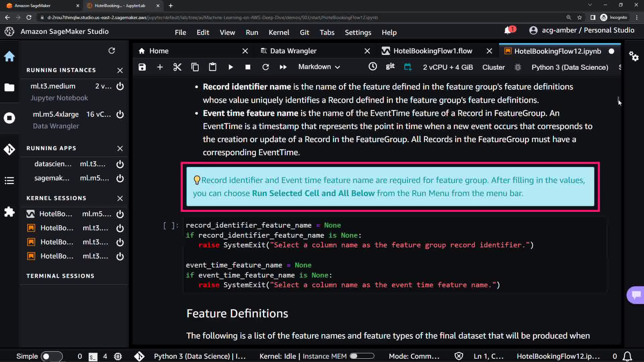The height and width of the screenshot is (362, 644).
Task: Click the 2 vCPU + 4 GiB instance button
Action: [447, 67]
